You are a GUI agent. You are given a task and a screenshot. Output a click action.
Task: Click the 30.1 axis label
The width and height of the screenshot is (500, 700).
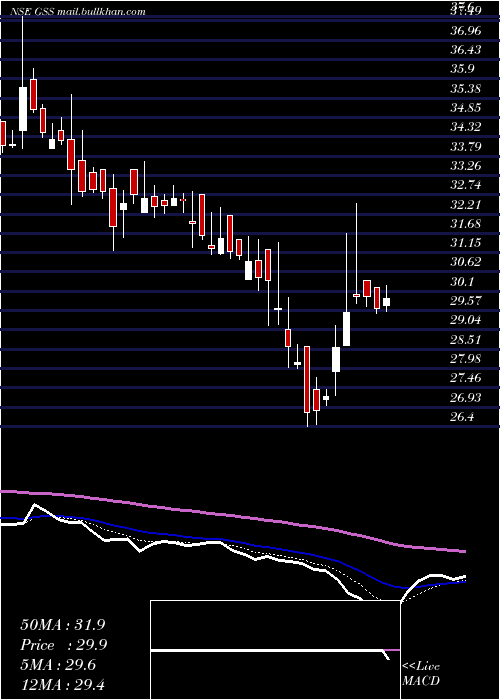pyautogui.click(x=462, y=282)
